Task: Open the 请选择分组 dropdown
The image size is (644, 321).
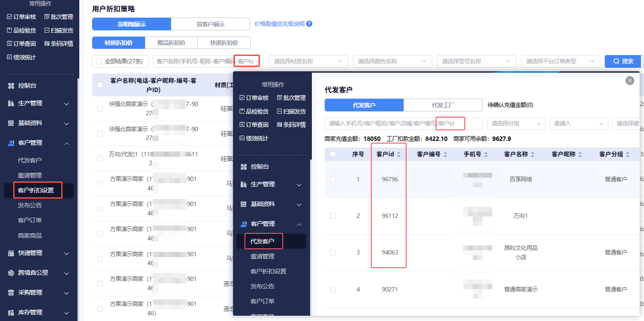Action: (516, 124)
